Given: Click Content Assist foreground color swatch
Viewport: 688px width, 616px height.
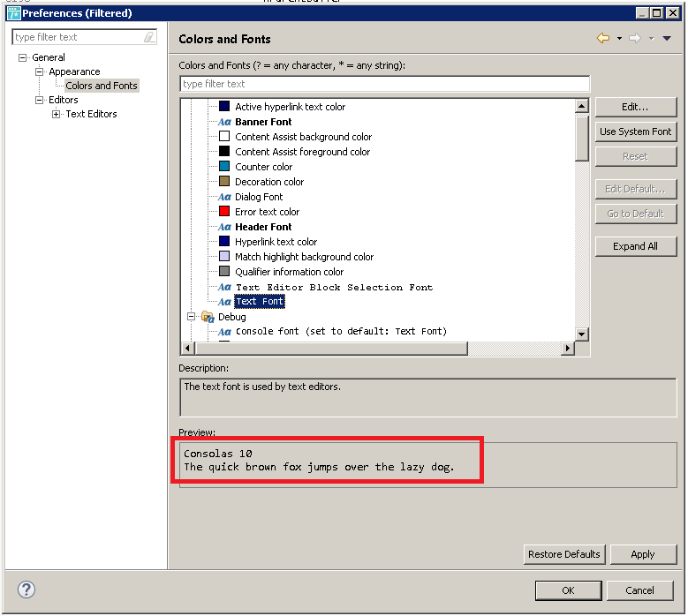Looking at the screenshot, I should (x=224, y=151).
